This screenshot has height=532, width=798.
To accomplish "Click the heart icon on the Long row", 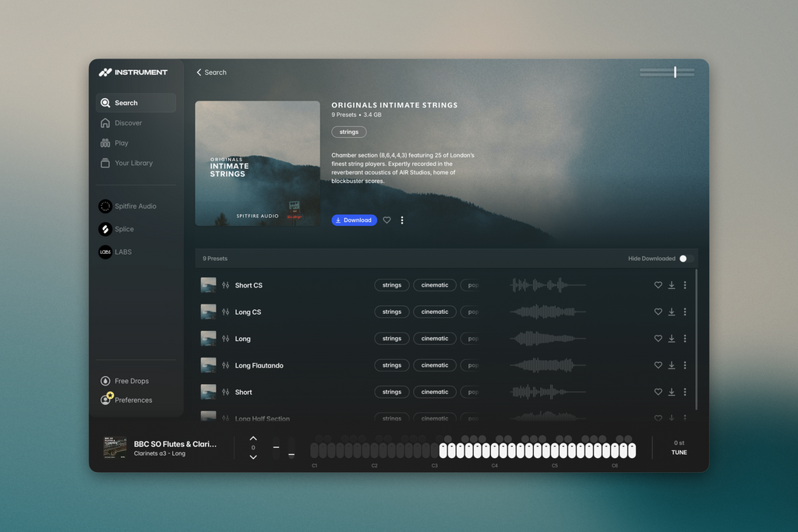I will [x=658, y=339].
